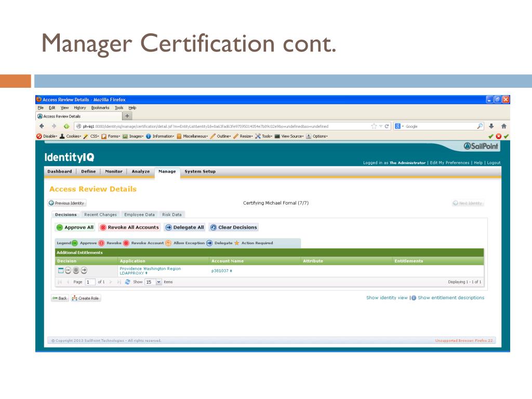Open the Outline toolbar menu
532x399 pixels.
(220, 136)
